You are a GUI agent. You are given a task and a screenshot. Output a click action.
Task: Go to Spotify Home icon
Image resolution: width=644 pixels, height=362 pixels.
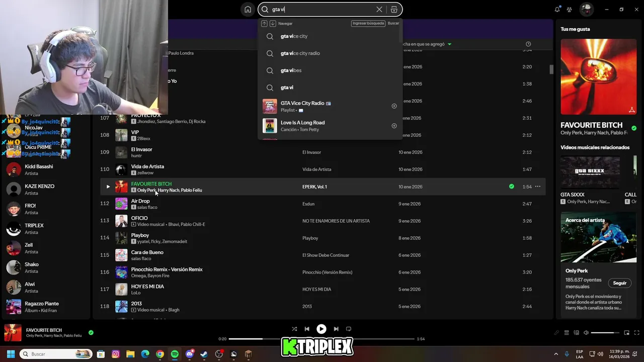pyautogui.click(x=248, y=9)
